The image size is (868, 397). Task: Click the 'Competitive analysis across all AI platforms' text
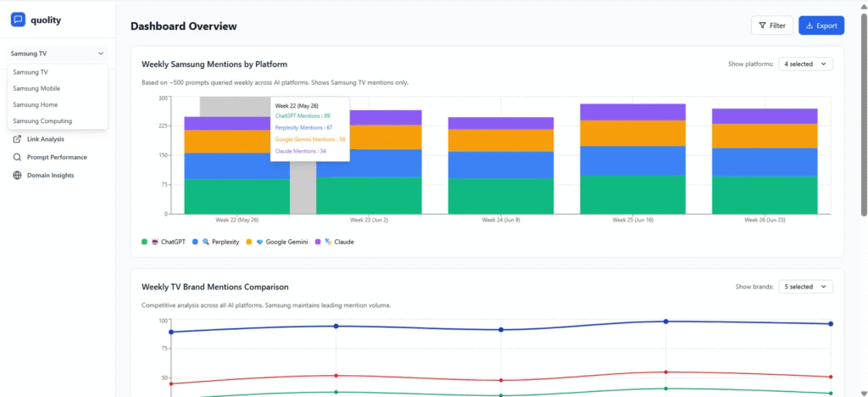pyautogui.click(x=266, y=305)
